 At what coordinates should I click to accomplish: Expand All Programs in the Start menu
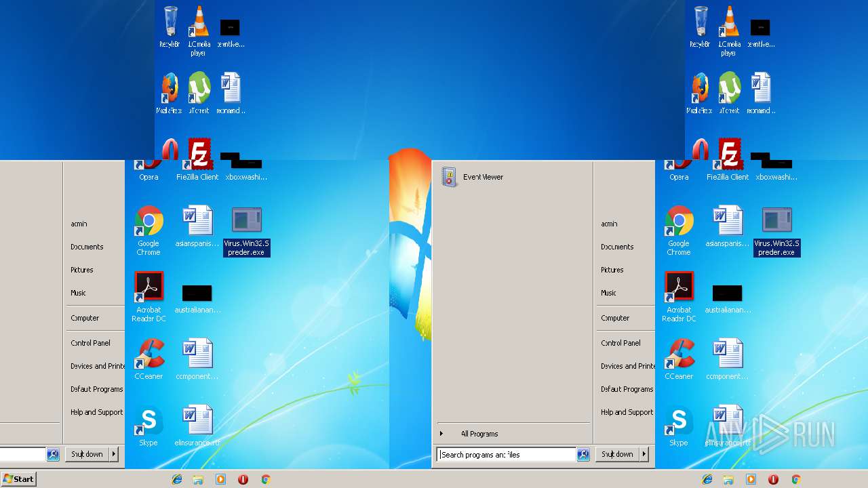pyautogui.click(x=479, y=434)
